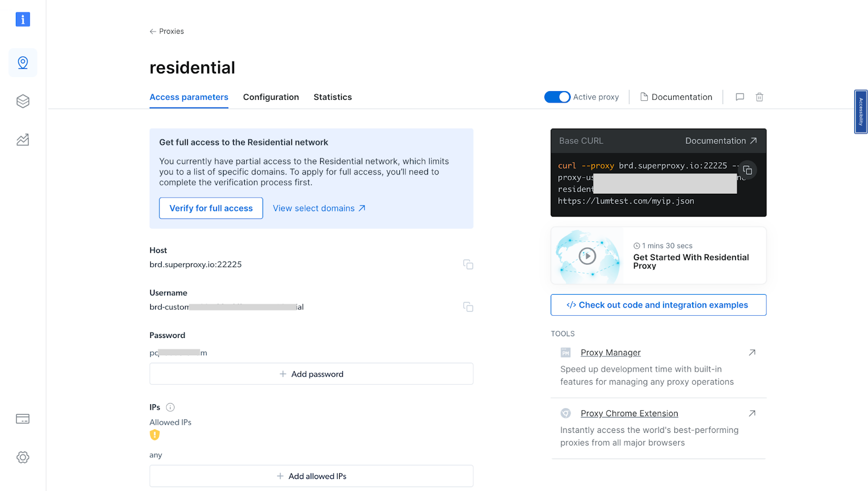Click the blue info logo icon

coord(23,20)
